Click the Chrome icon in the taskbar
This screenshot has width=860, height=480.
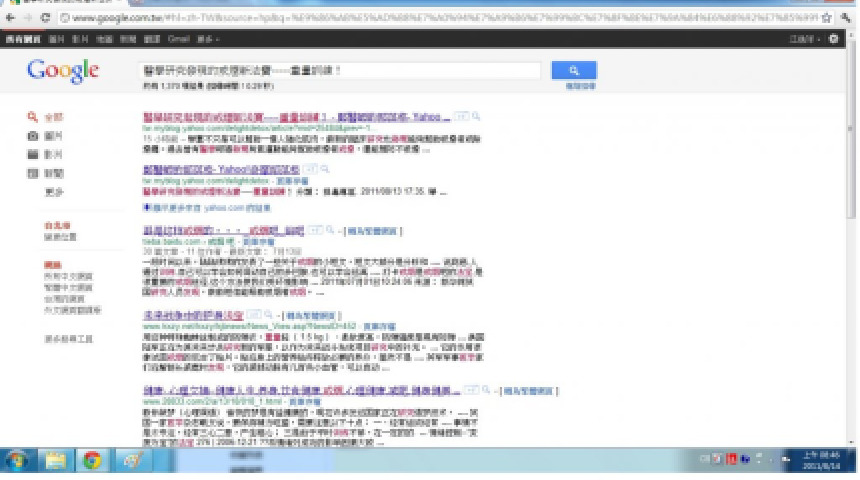pyautogui.click(x=92, y=461)
